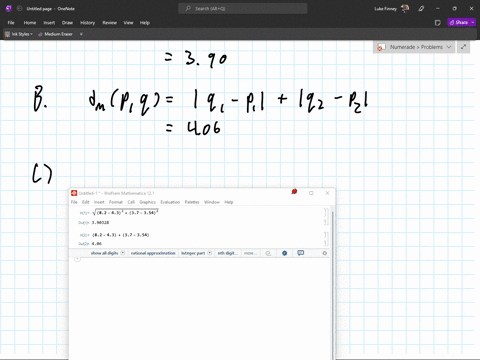Open Mathematica Evaluation menu
This screenshot has width=480, height=360.
coord(170,202)
